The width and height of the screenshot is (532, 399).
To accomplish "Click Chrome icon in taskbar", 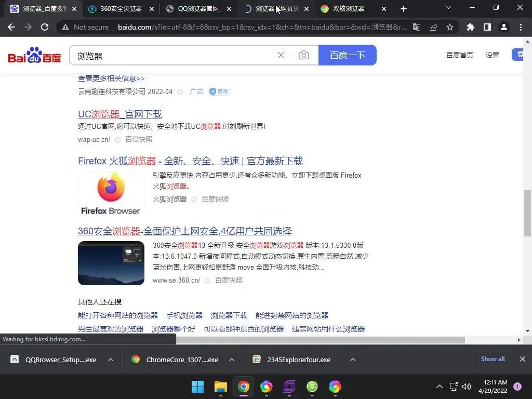I will (243, 387).
